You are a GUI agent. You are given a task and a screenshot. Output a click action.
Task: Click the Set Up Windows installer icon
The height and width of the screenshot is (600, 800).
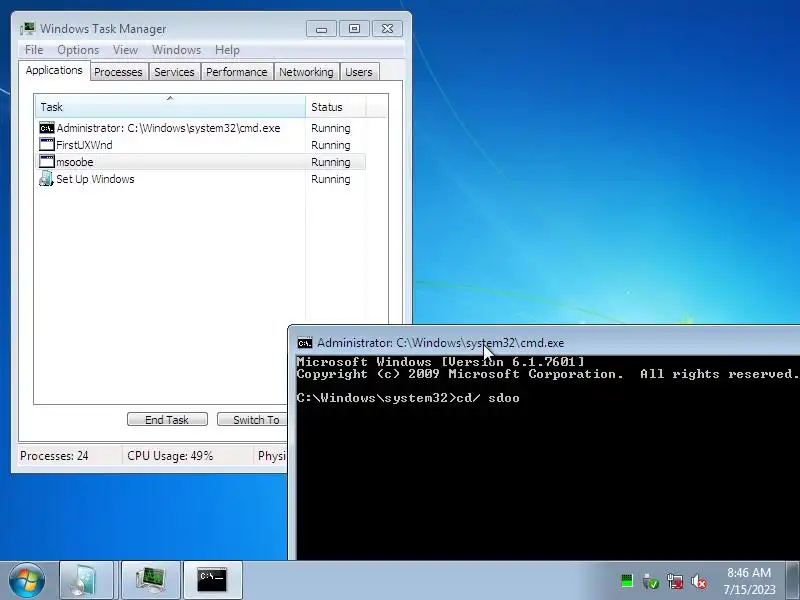coord(46,179)
